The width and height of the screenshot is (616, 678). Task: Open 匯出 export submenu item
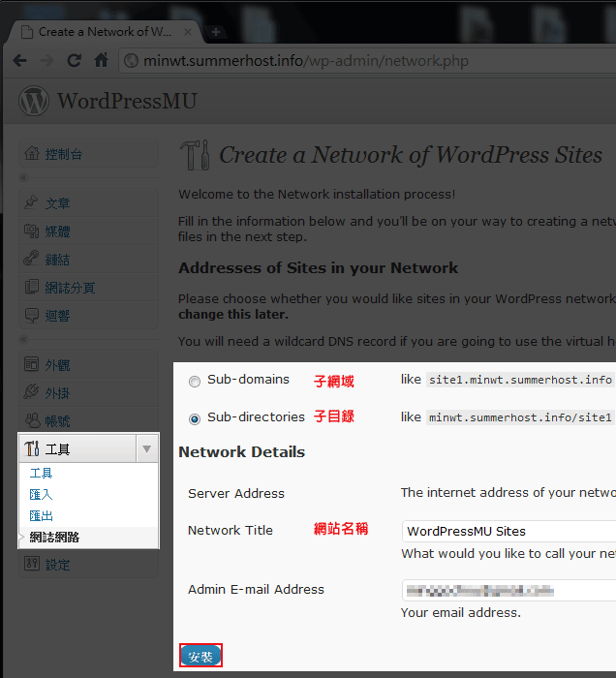pyautogui.click(x=41, y=515)
